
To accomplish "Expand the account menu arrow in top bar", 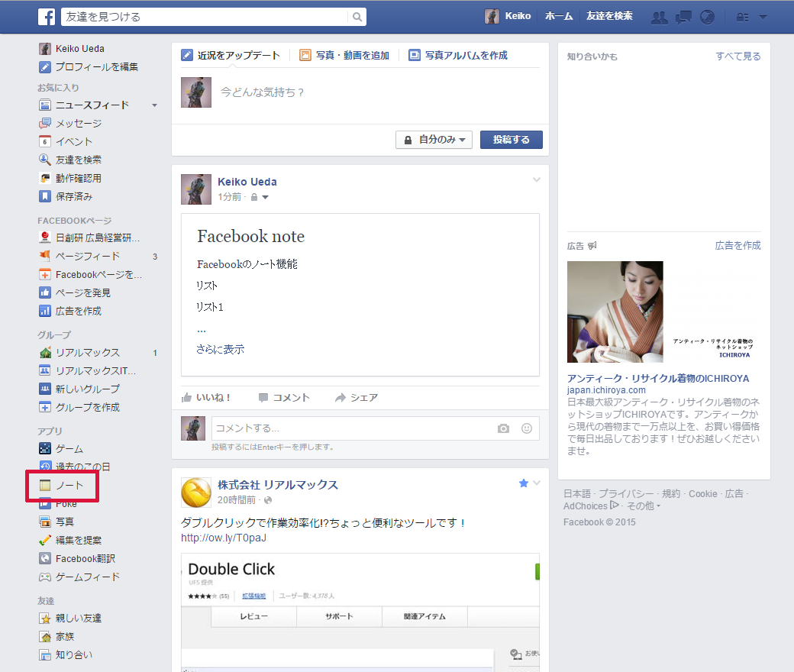I will coord(763,17).
